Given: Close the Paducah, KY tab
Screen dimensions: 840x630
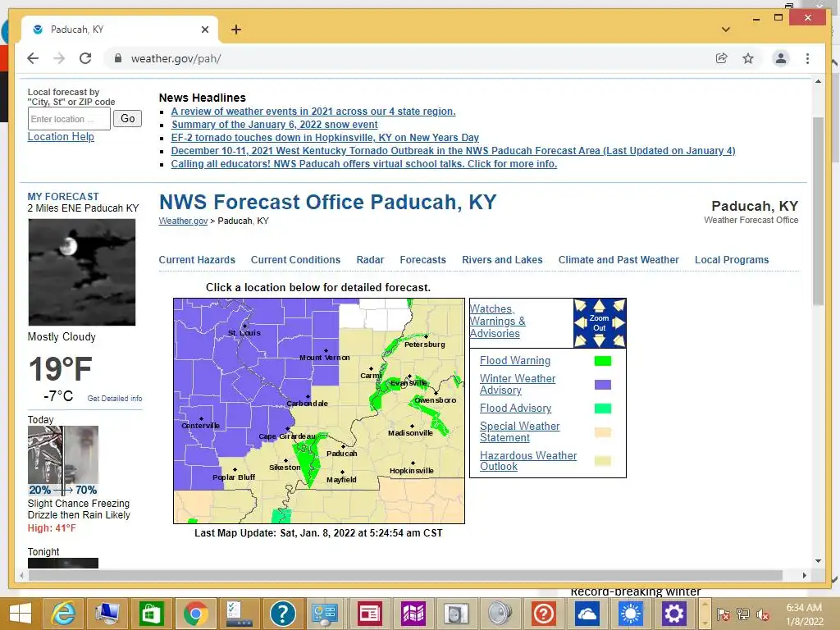Looking at the screenshot, I should pos(204,30).
